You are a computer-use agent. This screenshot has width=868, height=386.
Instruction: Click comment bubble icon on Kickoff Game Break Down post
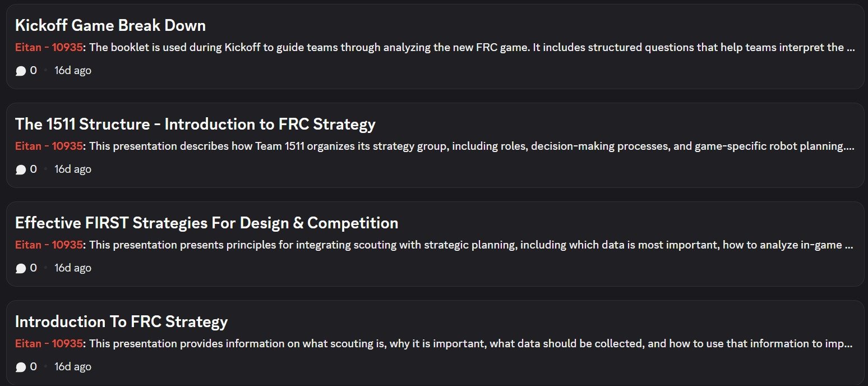(21, 71)
